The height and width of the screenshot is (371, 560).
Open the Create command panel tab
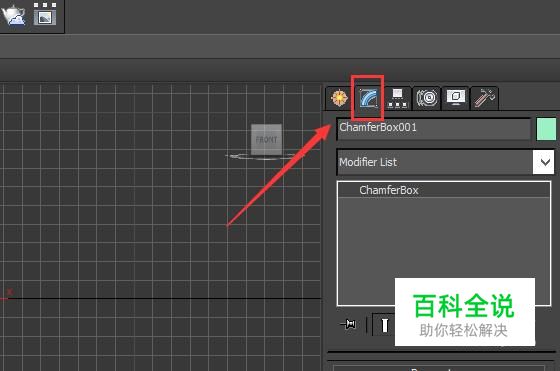tap(339, 98)
